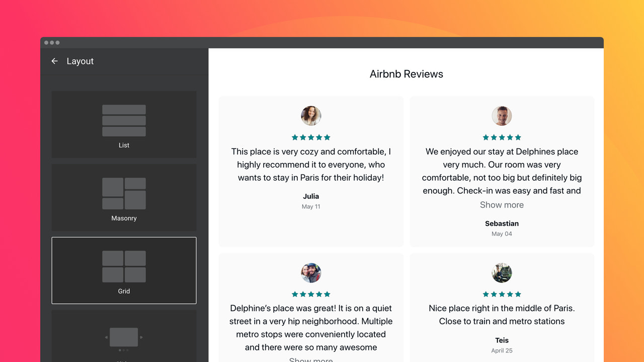
Task: Click the left arrow in the Slider layout preview
Action: point(107,338)
